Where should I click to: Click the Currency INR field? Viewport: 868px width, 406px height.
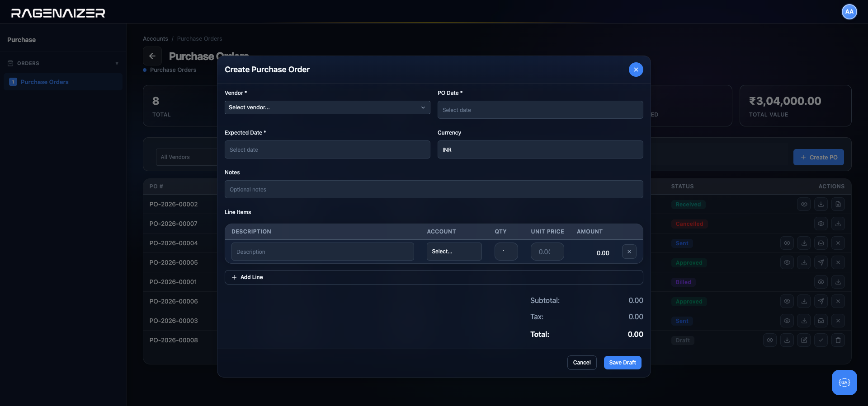click(x=540, y=149)
